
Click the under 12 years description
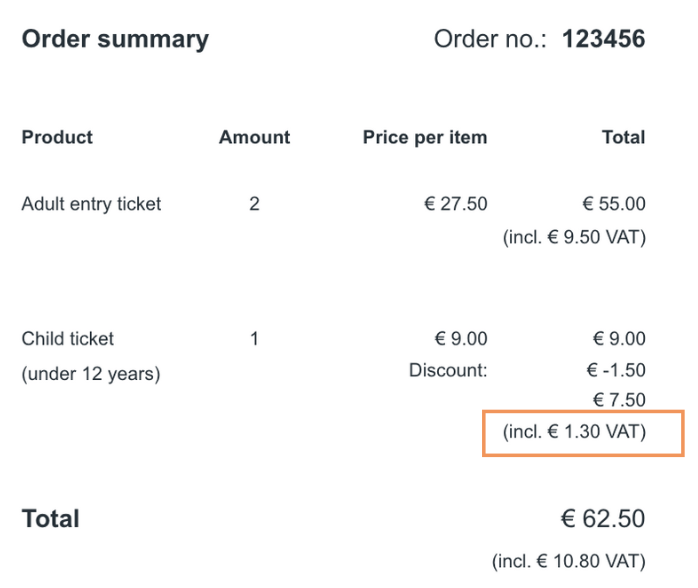tap(90, 375)
